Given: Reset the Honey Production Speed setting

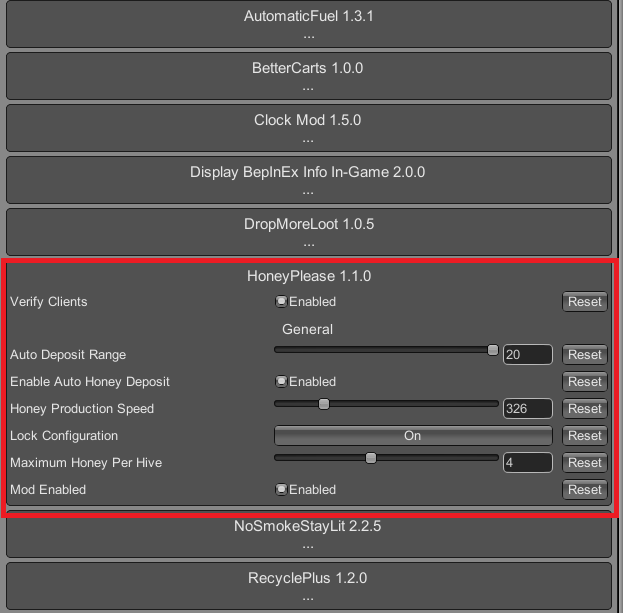Looking at the screenshot, I should click(585, 408).
